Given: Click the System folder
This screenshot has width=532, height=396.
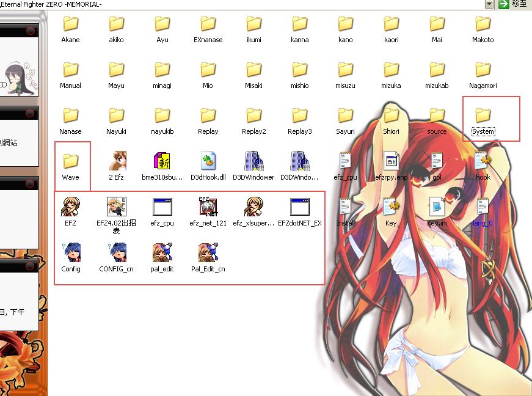Looking at the screenshot, I should [483, 116].
